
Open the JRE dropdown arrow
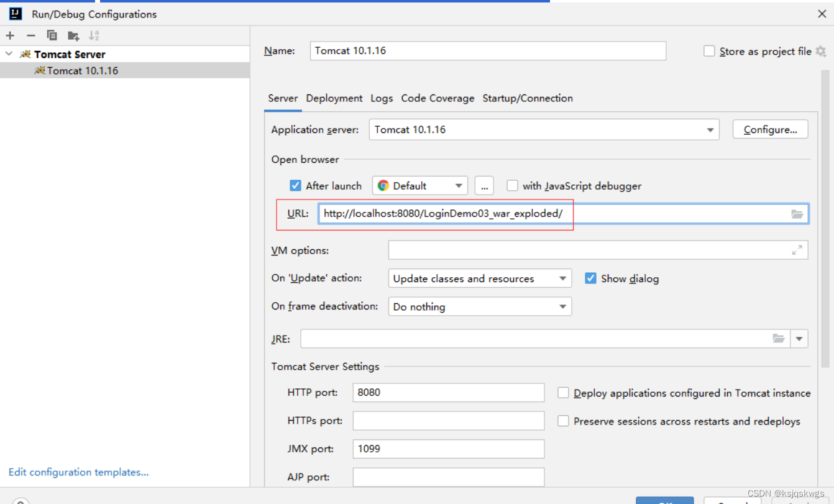(x=799, y=339)
